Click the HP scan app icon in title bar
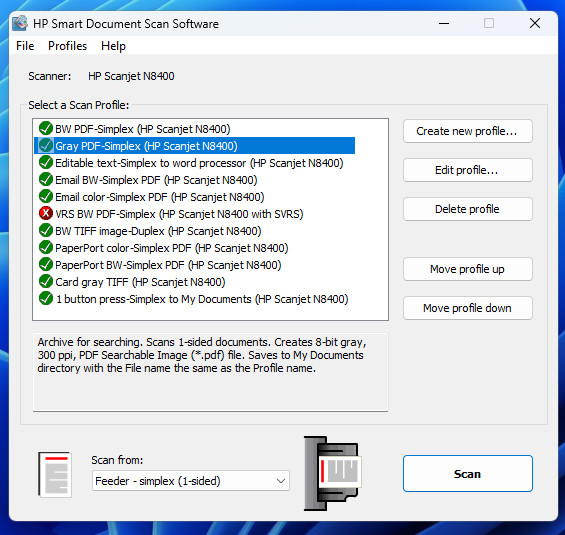The width and height of the screenshot is (565, 535). [20, 23]
